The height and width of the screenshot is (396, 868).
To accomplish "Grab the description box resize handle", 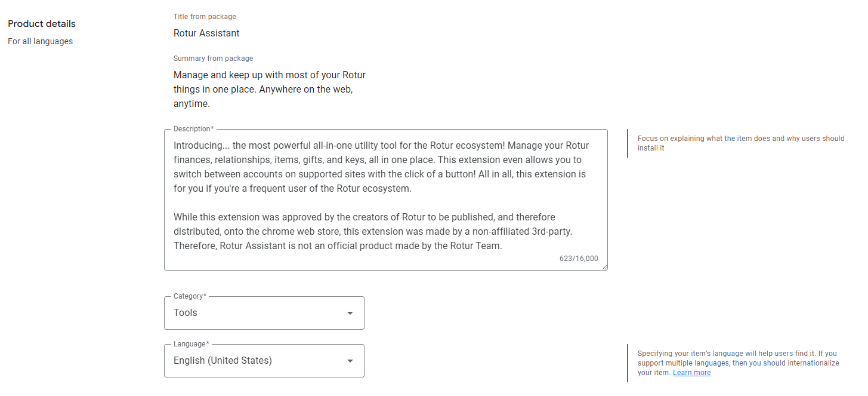I will [604, 266].
